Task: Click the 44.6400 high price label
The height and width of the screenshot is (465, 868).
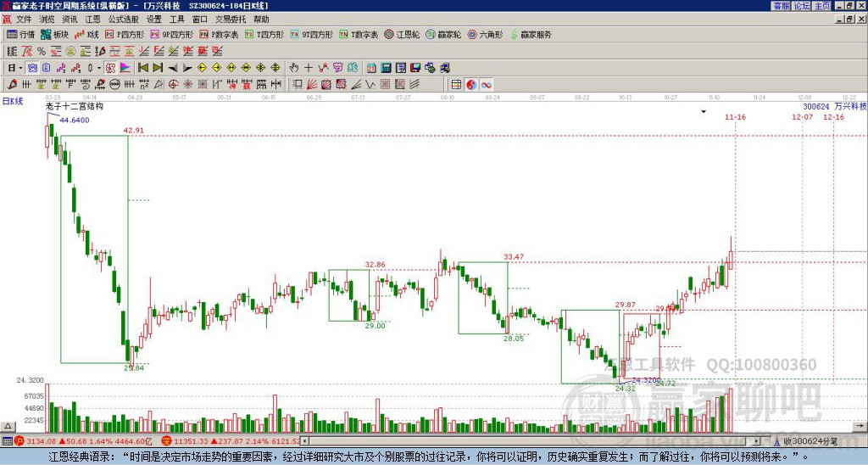Action: [75, 120]
